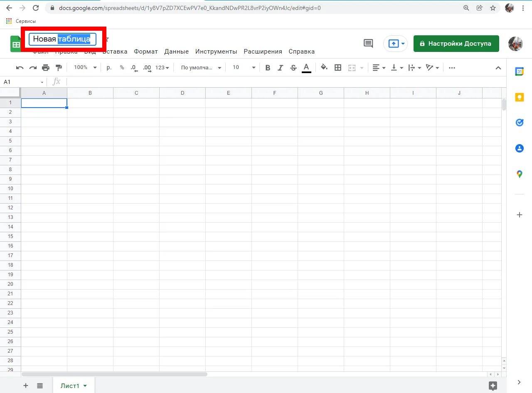Click the Explore button at bottom right
This screenshot has height=393, width=532.
pos(493,386)
